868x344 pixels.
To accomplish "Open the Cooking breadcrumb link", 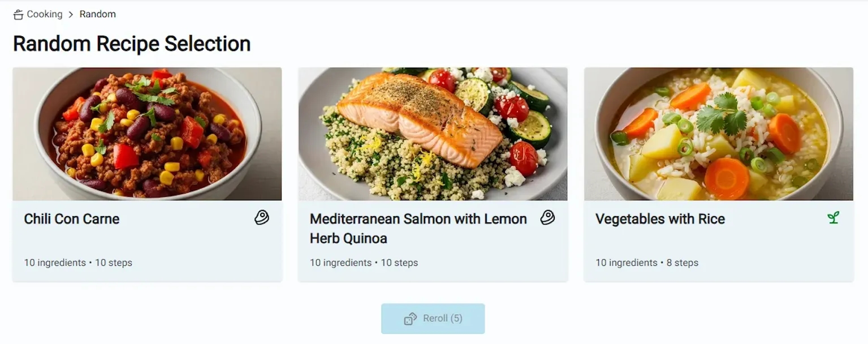I will [x=45, y=14].
